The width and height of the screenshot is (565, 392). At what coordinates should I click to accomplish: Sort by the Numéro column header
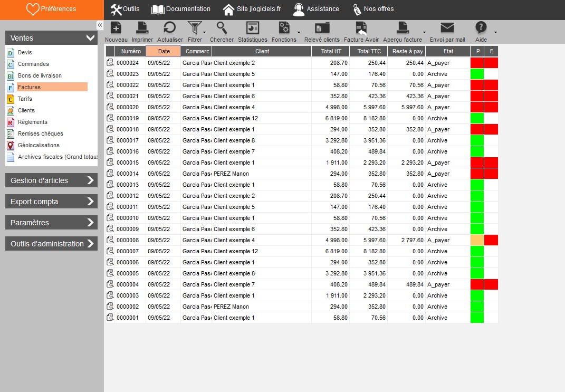(x=130, y=51)
